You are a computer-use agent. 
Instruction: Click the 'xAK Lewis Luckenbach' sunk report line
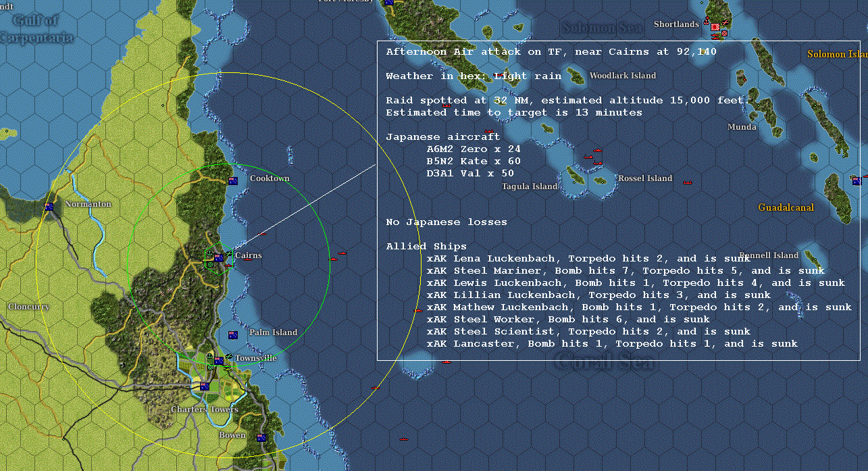[636, 283]
